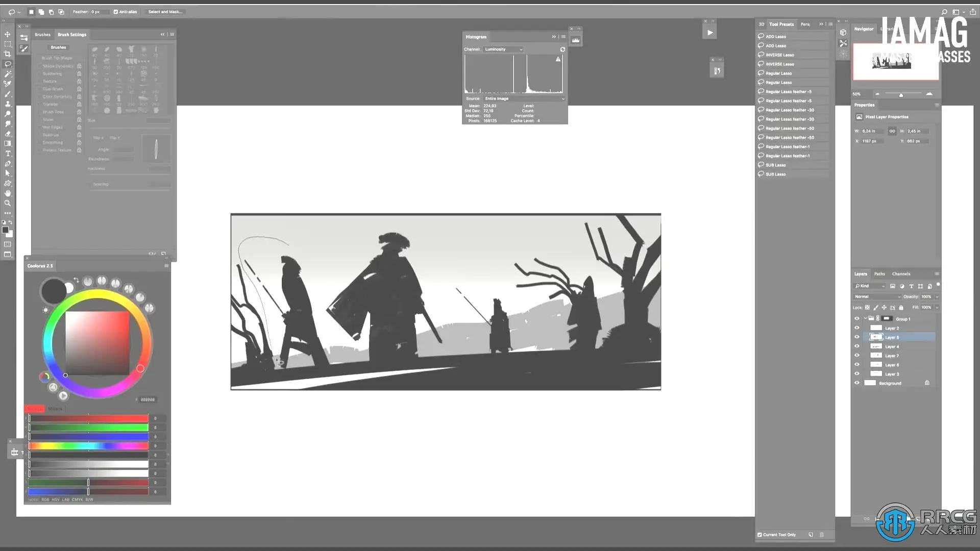Click the Lock all layer icon
980x551 pixels.
[901, 308]
